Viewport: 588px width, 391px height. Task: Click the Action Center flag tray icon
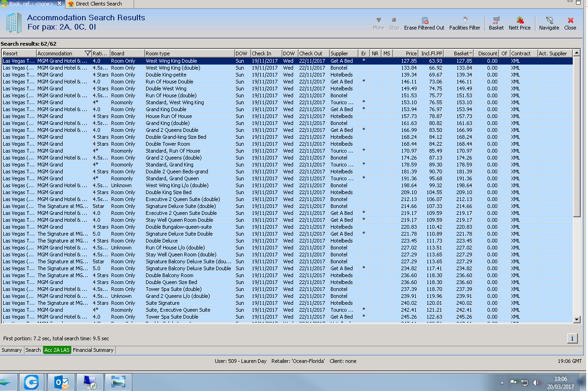(x=513, y=383)
